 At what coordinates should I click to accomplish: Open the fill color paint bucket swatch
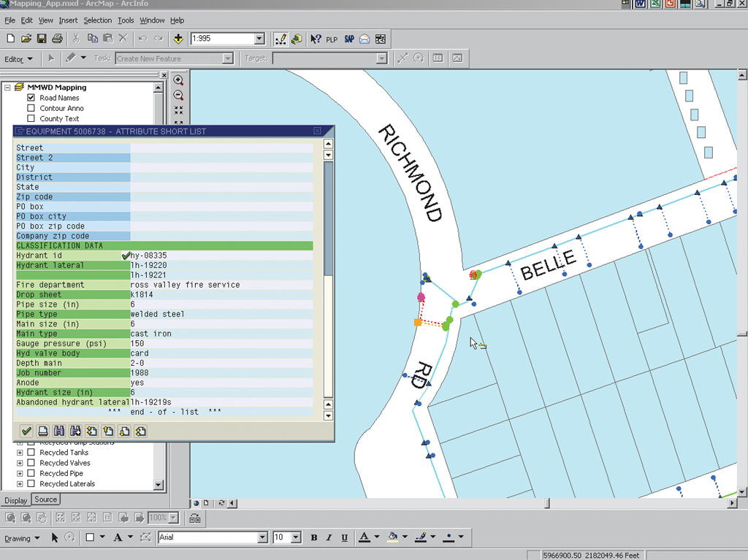393,537
